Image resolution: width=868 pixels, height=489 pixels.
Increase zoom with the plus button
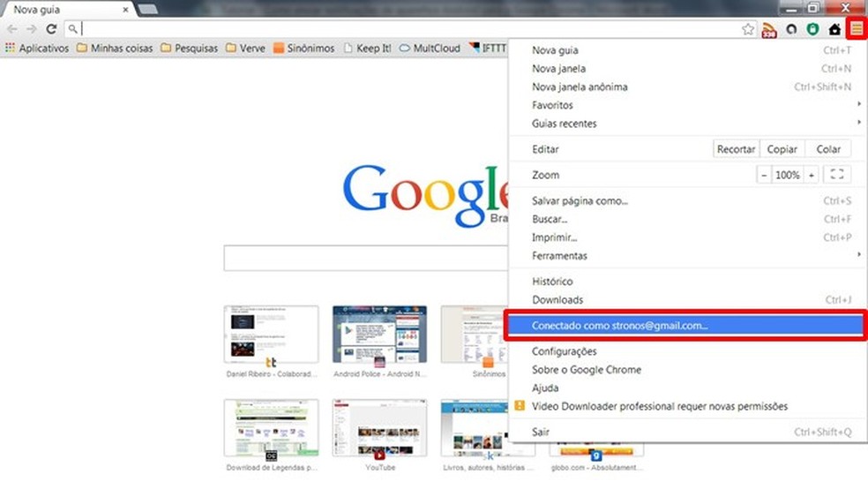(811, 175)
